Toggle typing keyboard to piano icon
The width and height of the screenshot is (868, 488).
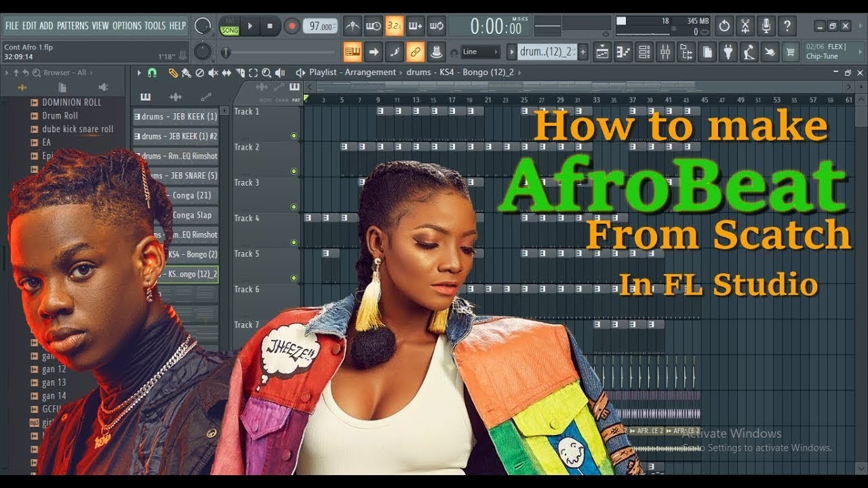click(x=352, y=52)
